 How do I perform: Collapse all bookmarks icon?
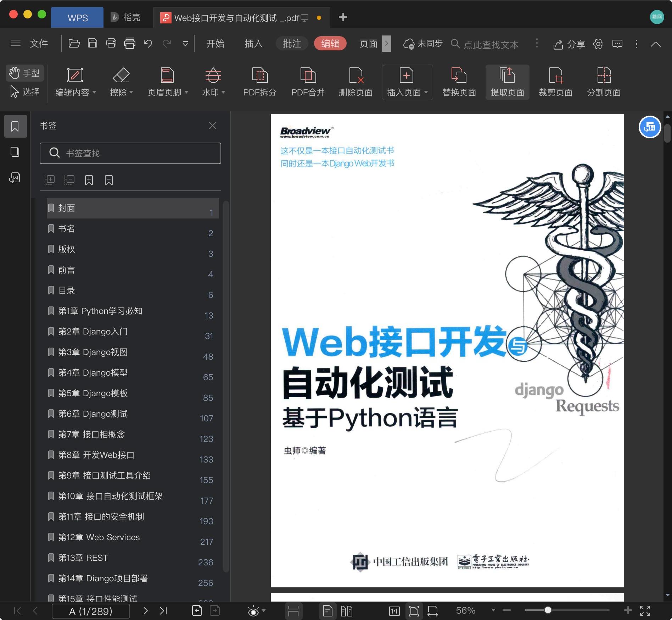(69, 180)
